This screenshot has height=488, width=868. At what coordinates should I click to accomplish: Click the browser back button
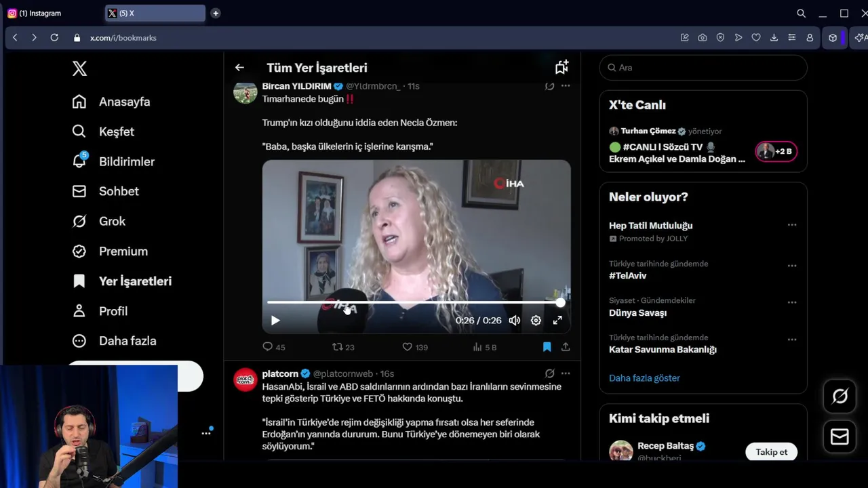[15, 38]
